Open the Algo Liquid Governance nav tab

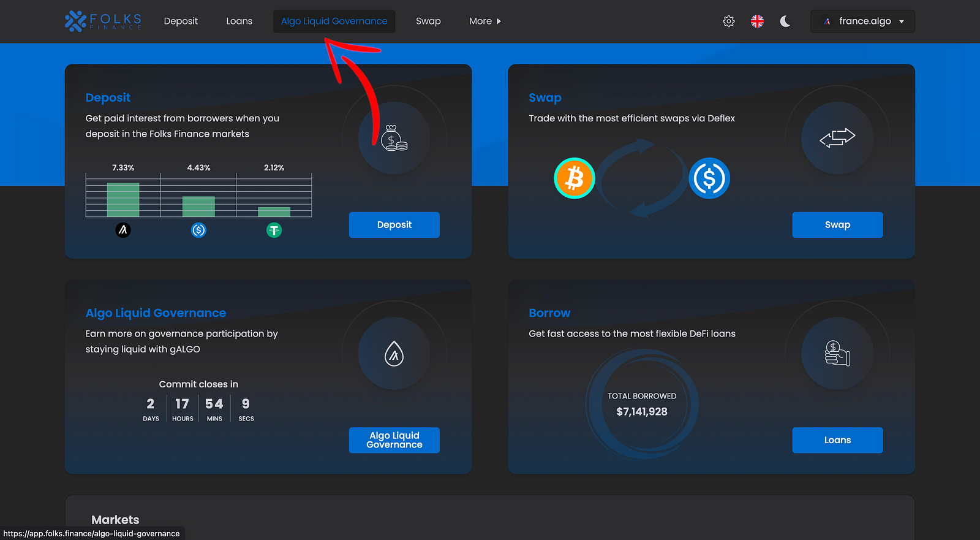point(334,21)
